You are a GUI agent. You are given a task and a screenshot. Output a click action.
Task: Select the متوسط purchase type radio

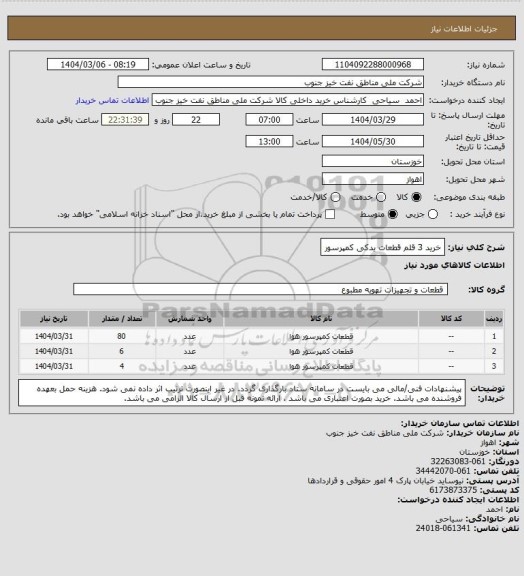(x=393, y=214)
